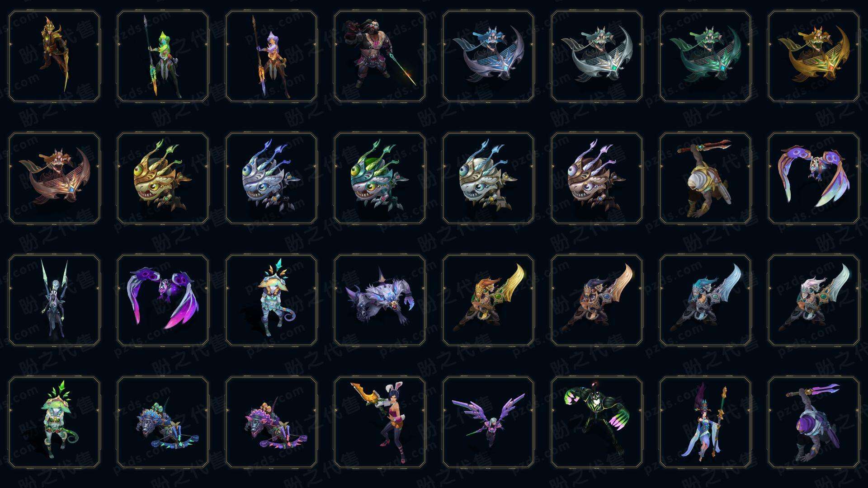The height and width of the screenshot is (488, 868).
Task: Select the green leaf-crowned yordle skin
Action: [54, 422]
